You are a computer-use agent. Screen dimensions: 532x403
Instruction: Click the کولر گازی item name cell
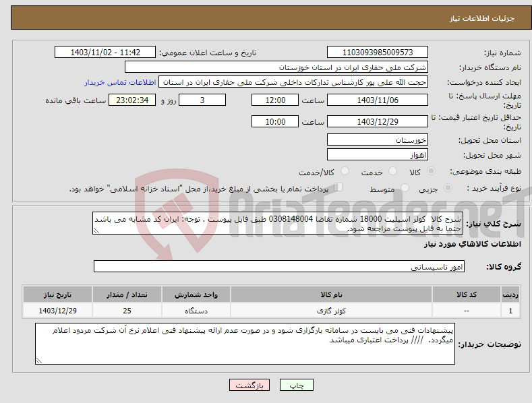pos(331,311)
